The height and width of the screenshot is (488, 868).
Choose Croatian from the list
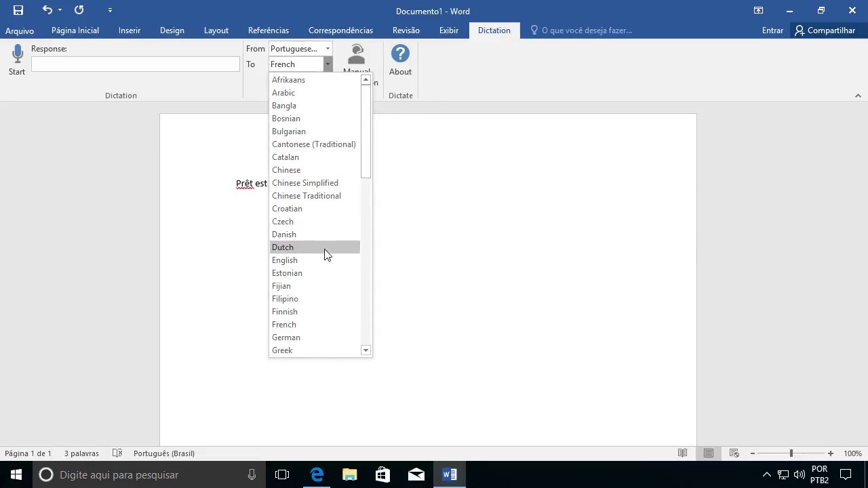[315, 209]
